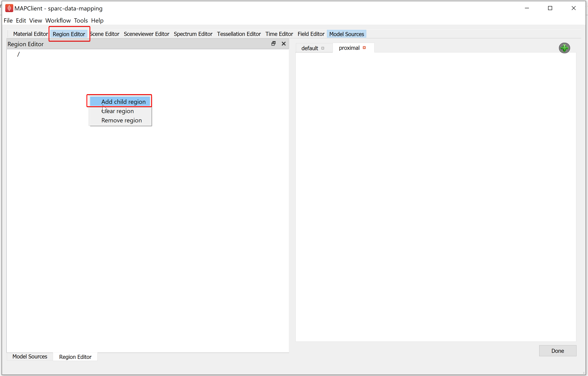Switch to bottom Region Editor dock tab
This screenshot has height=376, width=588.
click(x=75, y=357)
